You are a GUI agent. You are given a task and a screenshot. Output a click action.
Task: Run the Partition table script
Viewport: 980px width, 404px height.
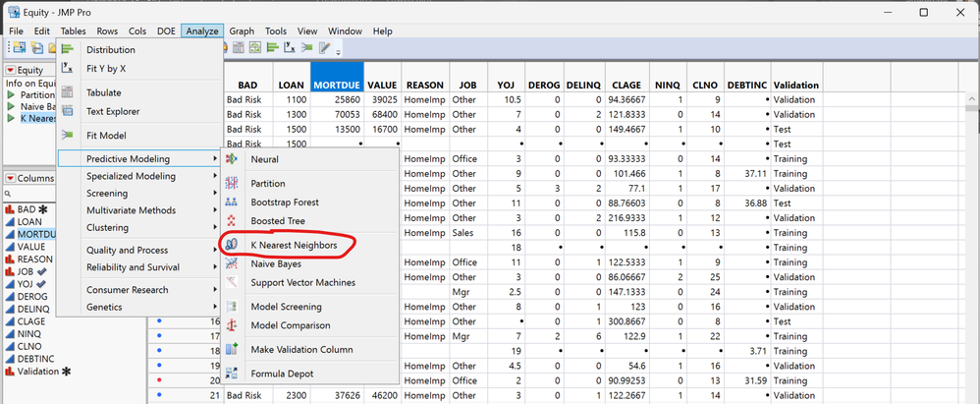point(12,95)
